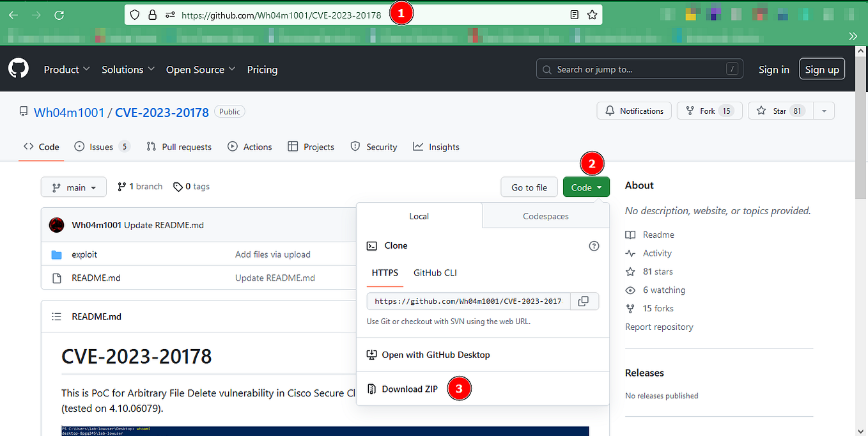Switch to the Codespaces tab
This screenshot has height=436, width=868.
[x=545, y=216]
